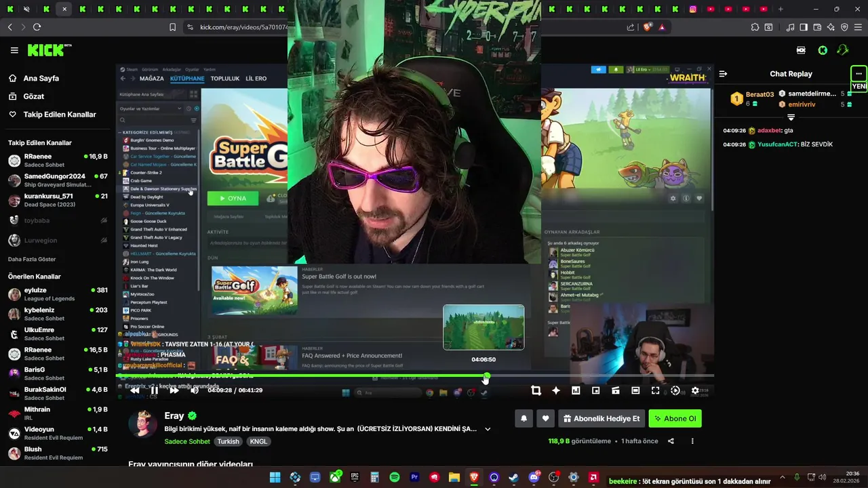Expand Daha Fazla Göster list

tap(32, 260)
